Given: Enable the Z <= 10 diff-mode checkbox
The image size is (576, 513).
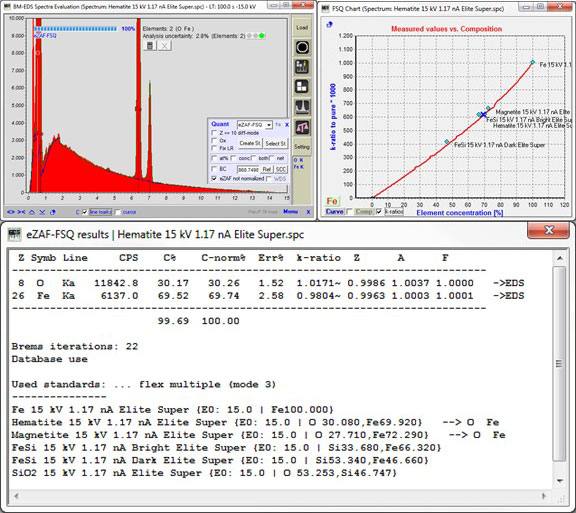Looking at the screenshot, I should pyautogui.click(x=214, y=133).
